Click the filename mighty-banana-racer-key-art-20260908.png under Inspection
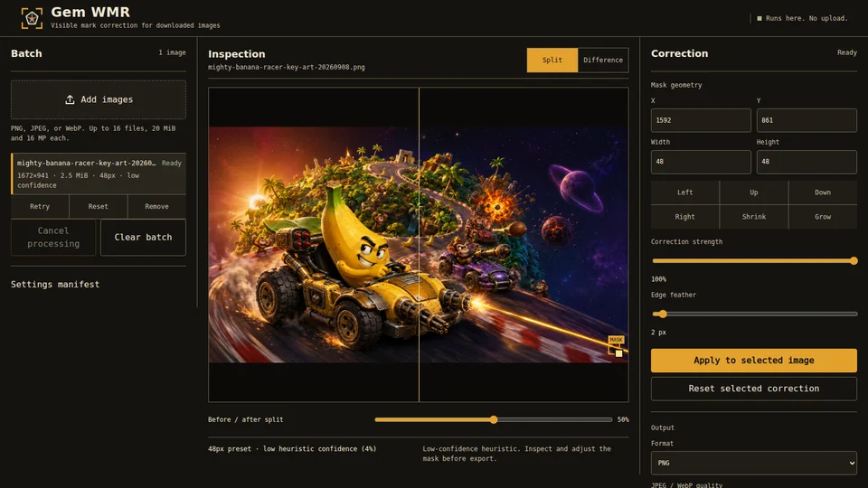 pos(287,67)
